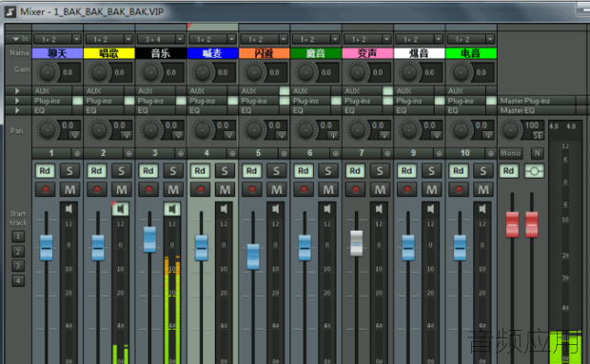
Task: Click the left red master fader handle
Action: [512, 224]
